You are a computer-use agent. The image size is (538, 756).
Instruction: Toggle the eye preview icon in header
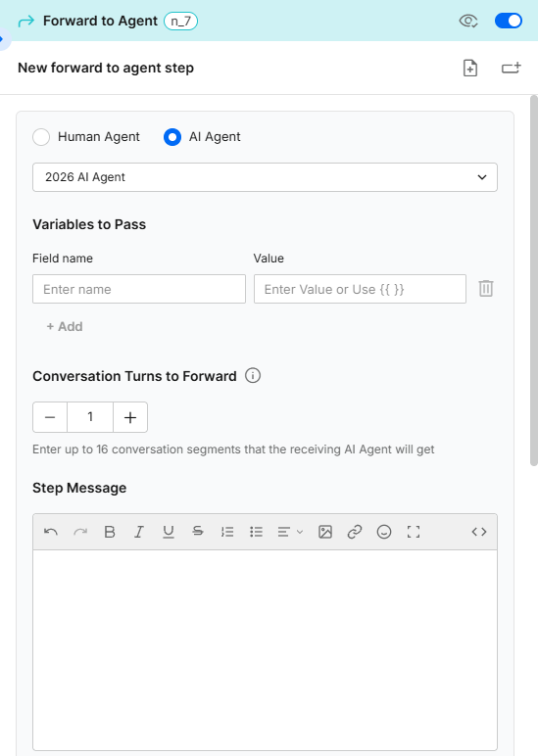click(468, 21)
